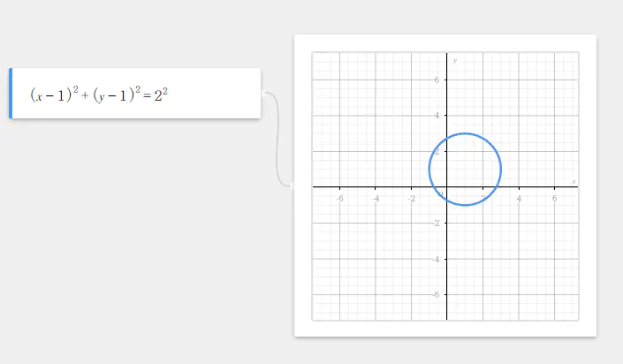This screenshot has height=364, width=623.
Task: Click the -4 tick label on y-axis
Action: tap(437, 259)
